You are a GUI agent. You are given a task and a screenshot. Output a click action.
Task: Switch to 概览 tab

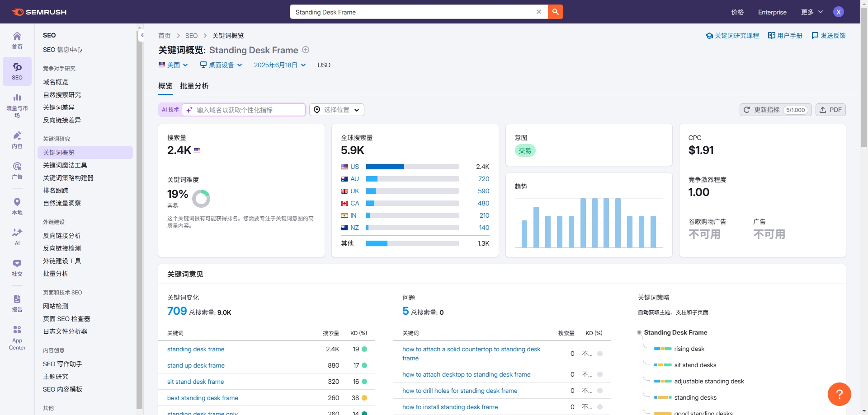[165, 86]
